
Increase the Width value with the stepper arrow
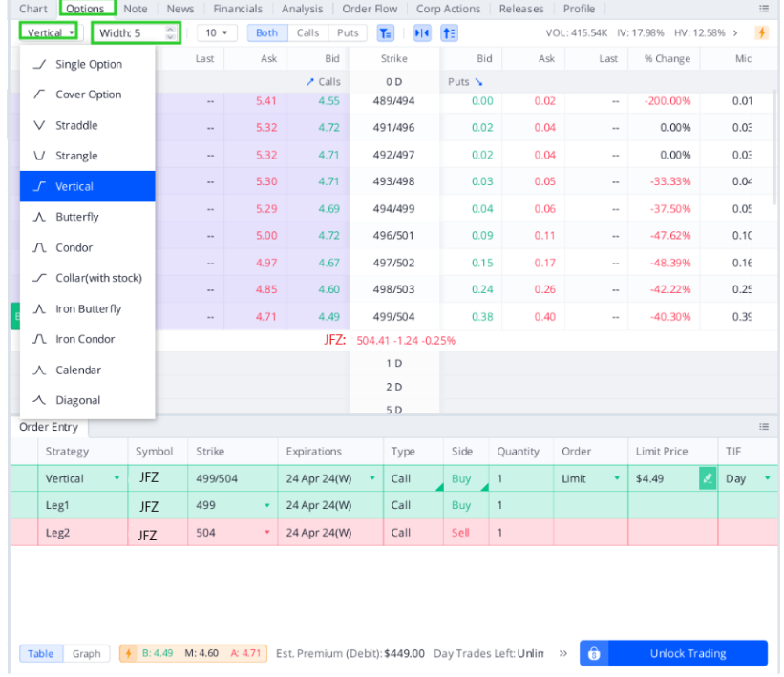[x=170, y=28]
